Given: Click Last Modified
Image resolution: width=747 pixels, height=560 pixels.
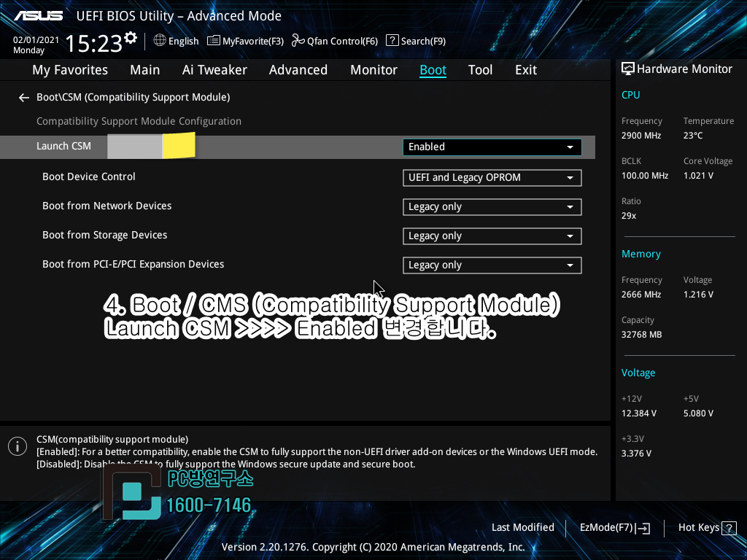Looking at the screenshot, I should (x=522, y=528).
